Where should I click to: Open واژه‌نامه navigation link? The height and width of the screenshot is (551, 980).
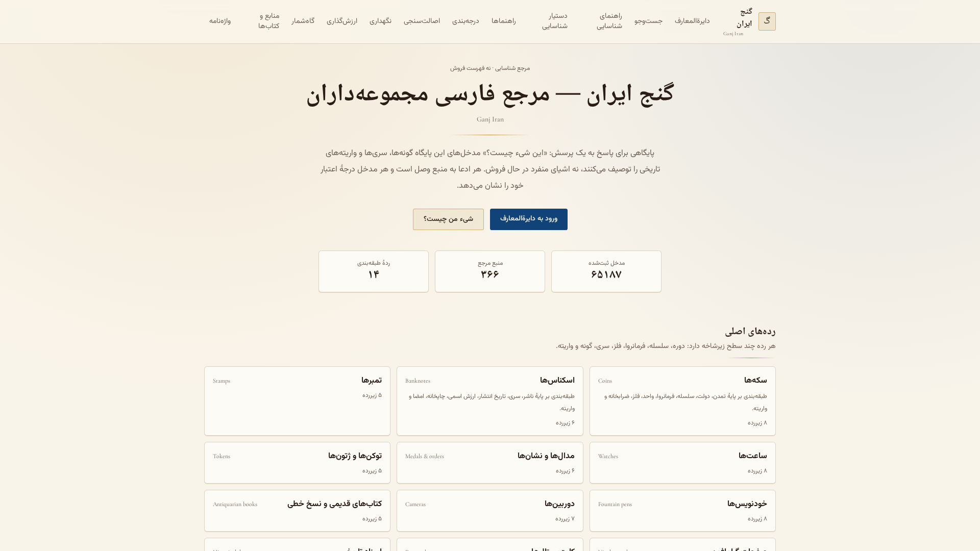coord(220,21)
